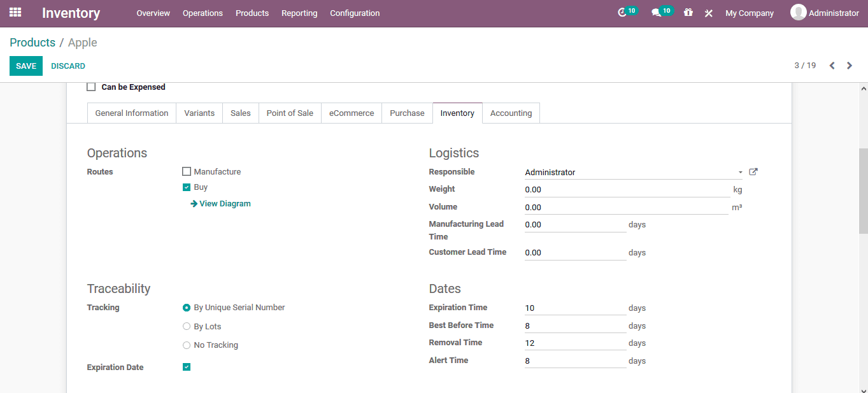
Task: Switch to the Purchase tab
Action: (x=407, y=113)
